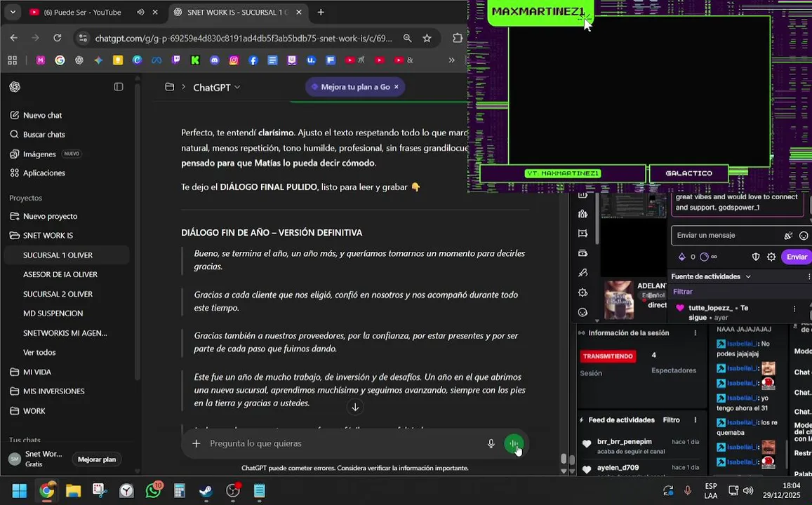The image size is (812, 505).
Task: Open emote picker in Twitch chat box
Action: pyautogui.click(x=803, y=236)
